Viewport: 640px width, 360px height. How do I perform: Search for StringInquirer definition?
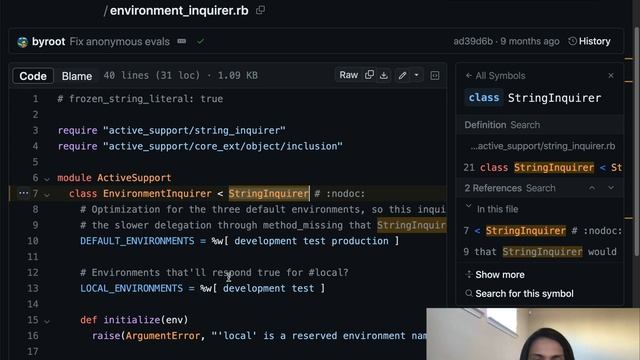525,125
